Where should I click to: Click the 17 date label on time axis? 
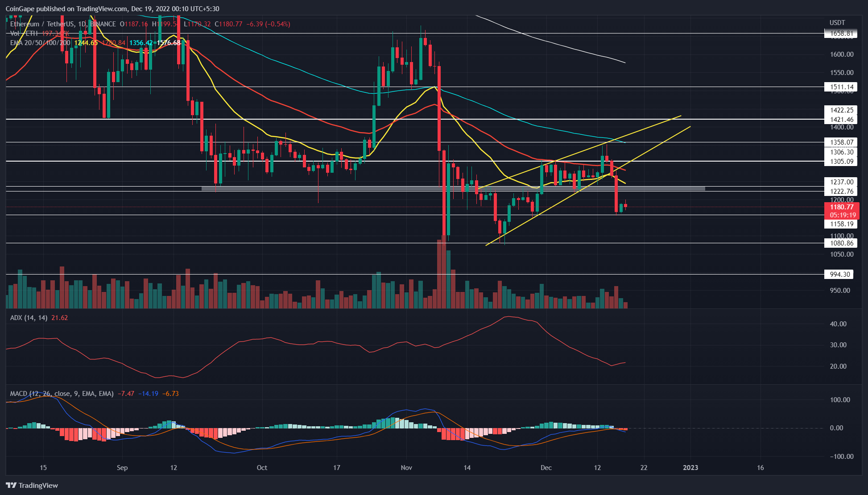tap(337, 468)
